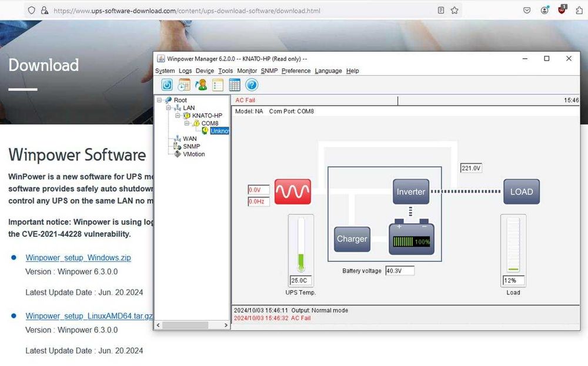This screenshot has height=366, width=588.
Task: Click the 0.0Hz input frequency field
Action: click(259, 202)
